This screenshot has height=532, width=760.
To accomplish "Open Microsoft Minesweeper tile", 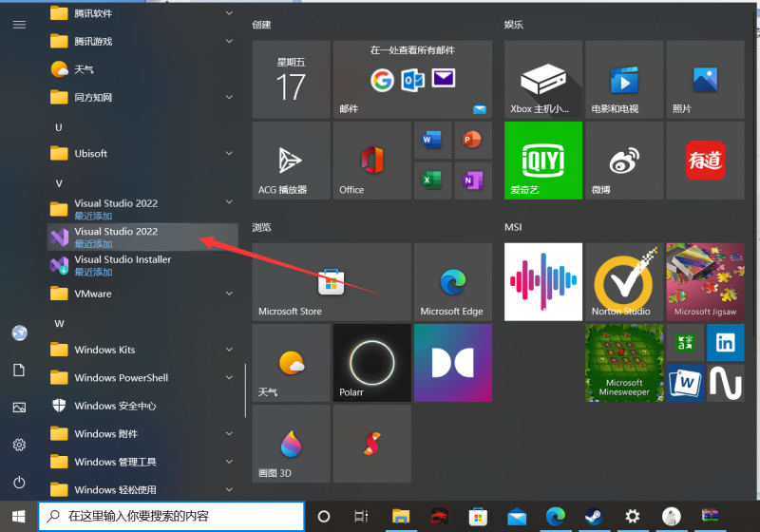I will coord(623,362).
